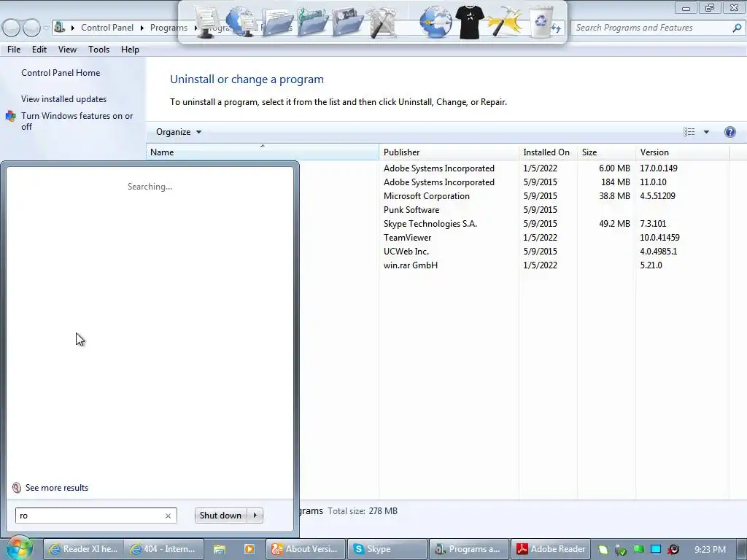Open the Network globe-with-monitor dock icon
The image size is (747, 560).
click(241, 22)
